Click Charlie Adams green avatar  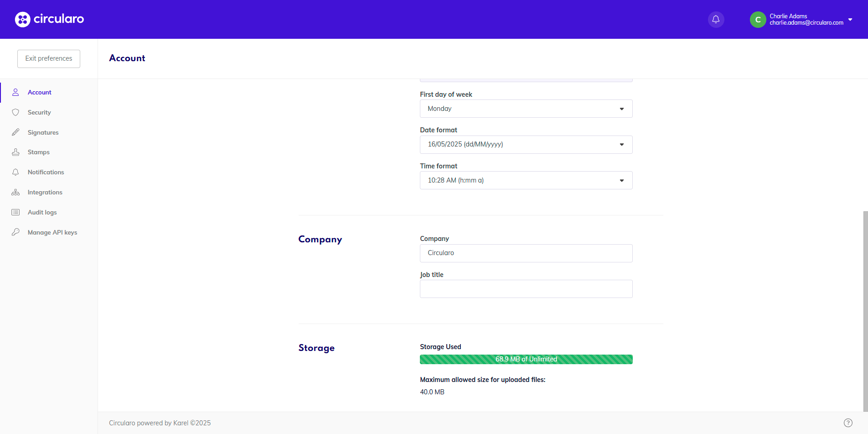(758, 20)
